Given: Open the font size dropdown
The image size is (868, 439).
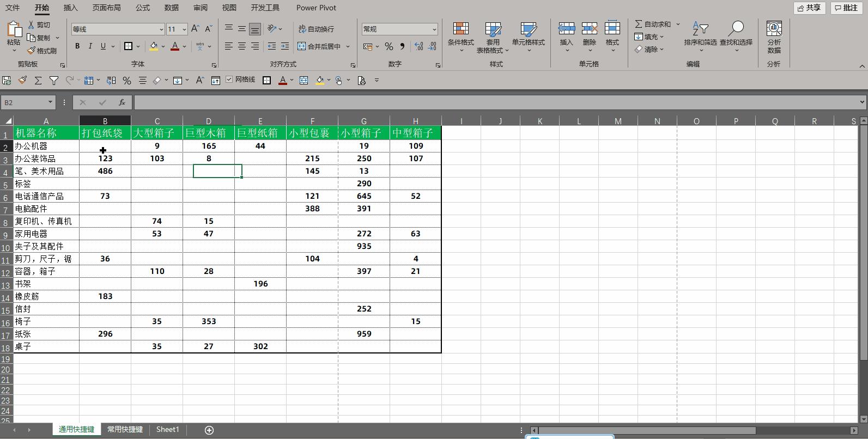Looking at the screenshot, I should click(x=184, y=29).
